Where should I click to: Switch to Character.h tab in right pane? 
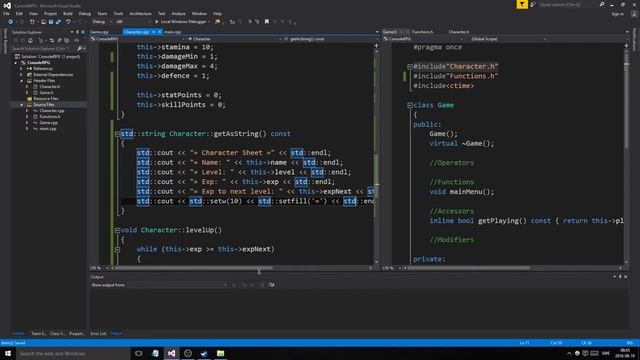459,32
